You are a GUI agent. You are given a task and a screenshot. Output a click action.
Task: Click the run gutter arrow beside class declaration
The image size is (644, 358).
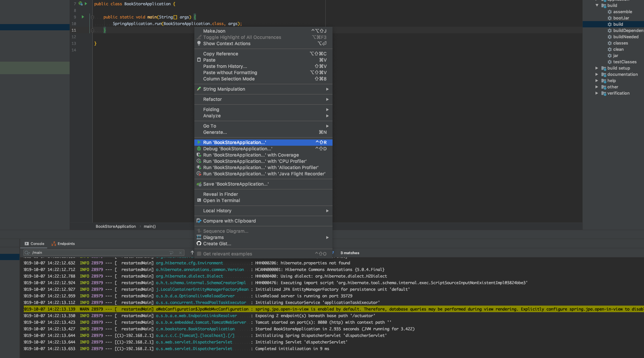pyautogui.click(x=86, y=4)
